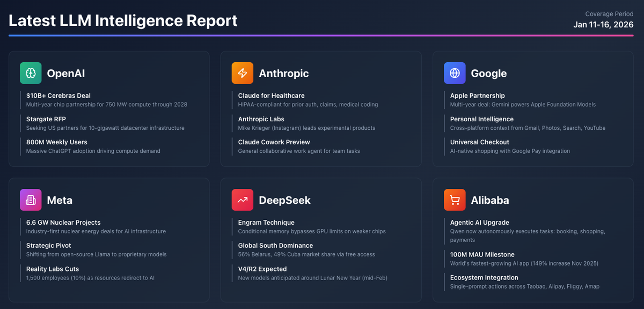
Task: Click the Cross-platform context from Gmail description
Action: [528, 128]
